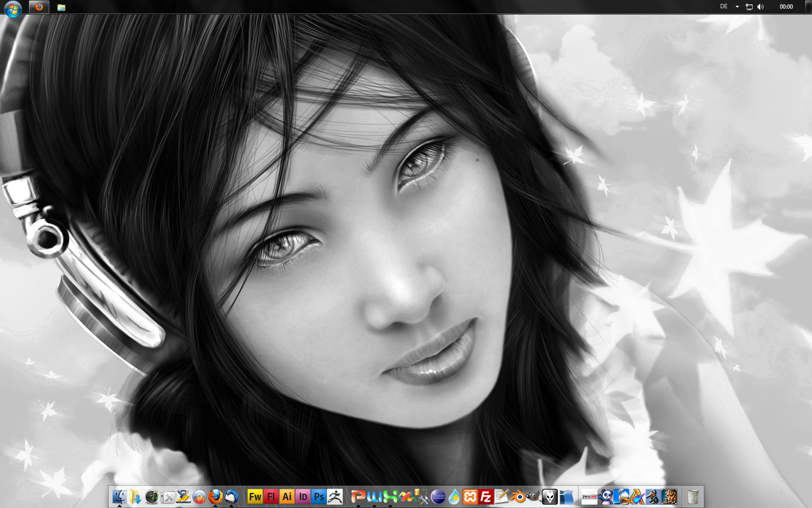Screen dimensions: 812x508
Task: Open the DE input language selector
Action: coord(724,7)
